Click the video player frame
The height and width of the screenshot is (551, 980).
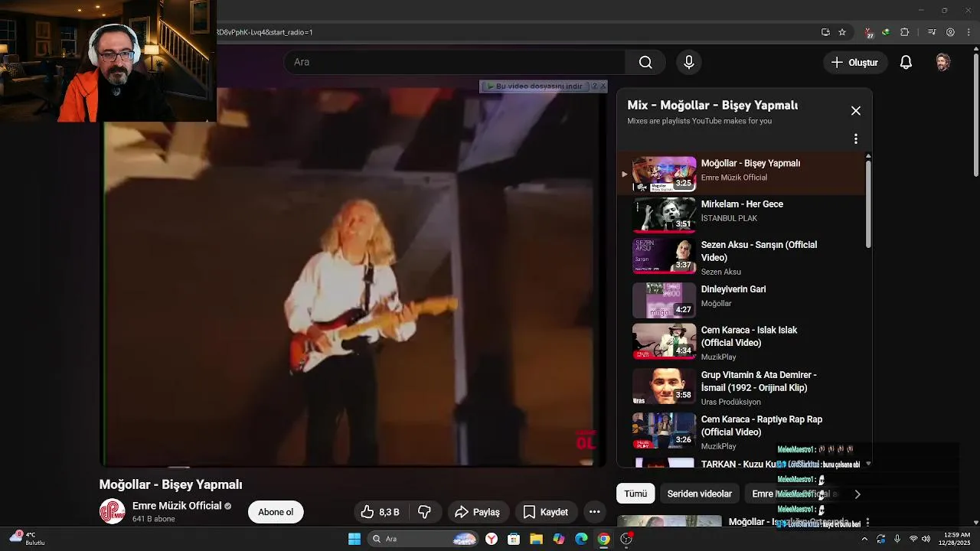tap(351, 276)
